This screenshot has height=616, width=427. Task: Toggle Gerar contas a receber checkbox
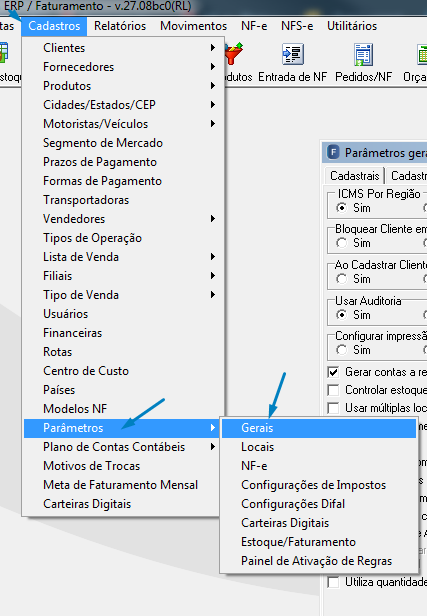[x=333, y=372]
